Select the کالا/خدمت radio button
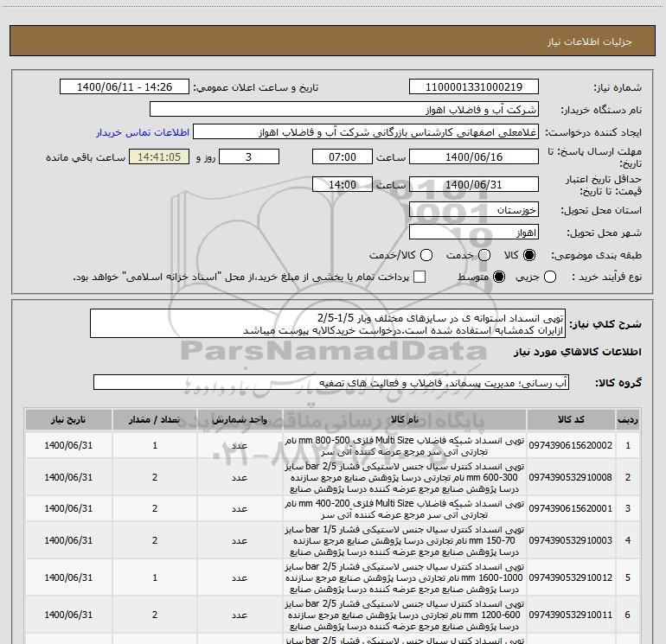The height and width of the screenshot is (644, 666). coord(426,255)
